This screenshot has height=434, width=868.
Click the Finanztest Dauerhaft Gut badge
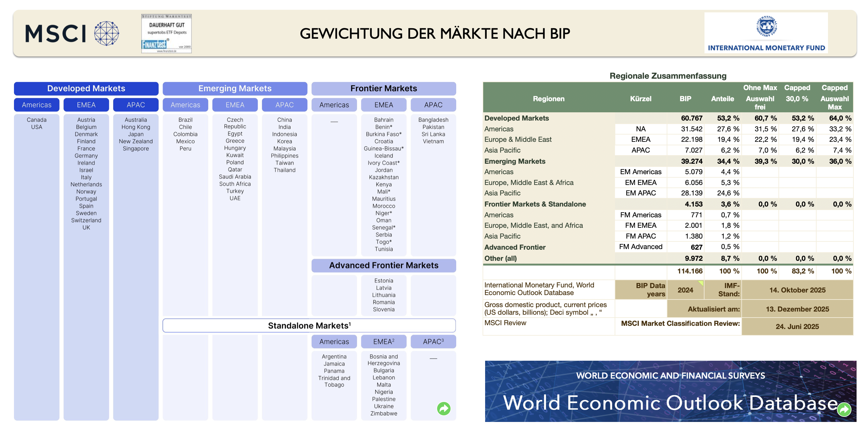(x=166, y=33)
